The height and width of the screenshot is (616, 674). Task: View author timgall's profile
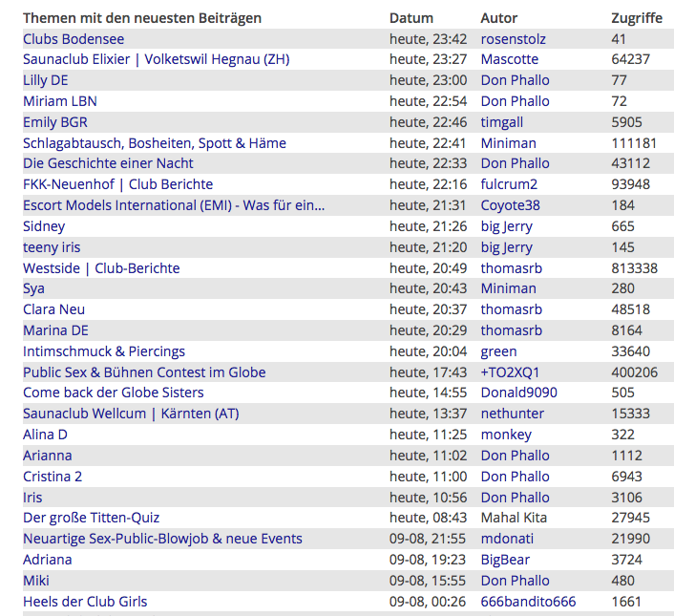click(501, 122)
